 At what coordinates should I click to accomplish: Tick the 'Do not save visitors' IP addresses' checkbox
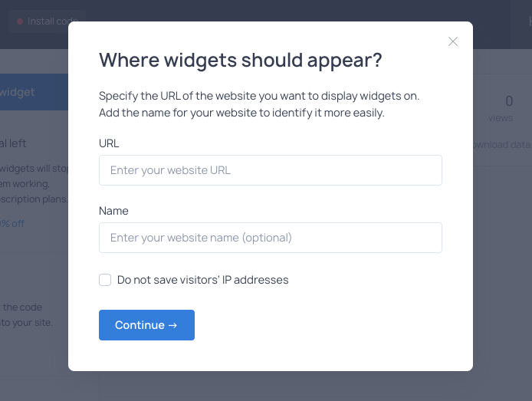coord(105,280)
